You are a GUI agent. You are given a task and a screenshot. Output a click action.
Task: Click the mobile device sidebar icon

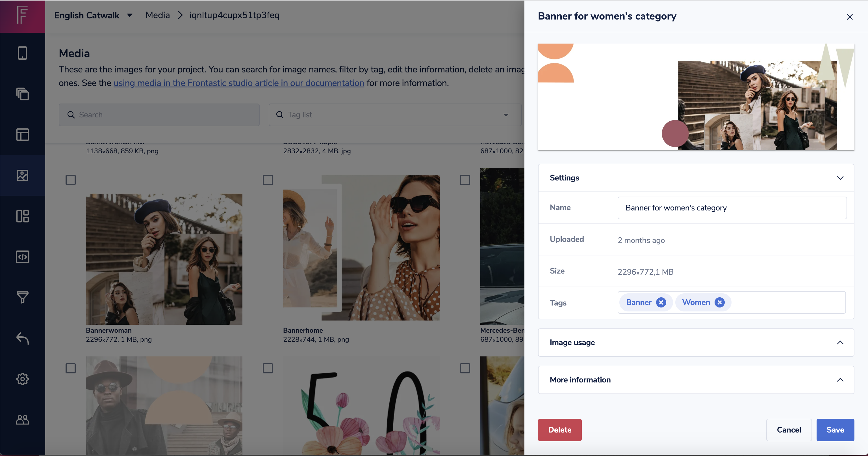click(23, 53)
